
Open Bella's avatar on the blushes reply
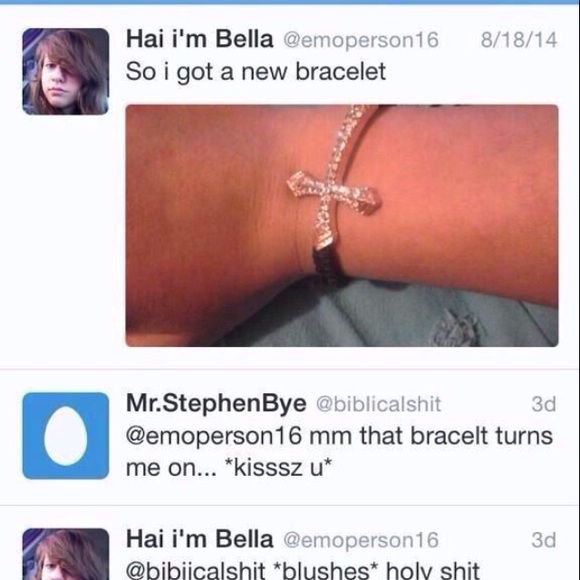65,554
